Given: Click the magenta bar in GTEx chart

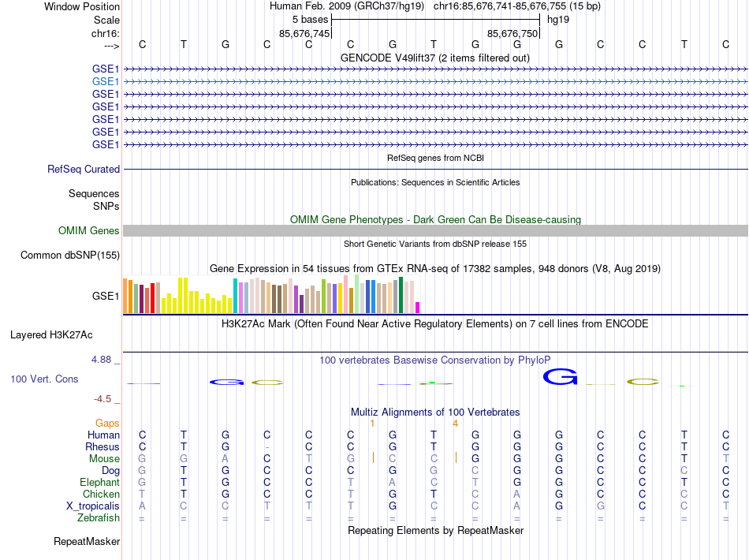Looking at the screenshot, I should (x=418, y=308).
